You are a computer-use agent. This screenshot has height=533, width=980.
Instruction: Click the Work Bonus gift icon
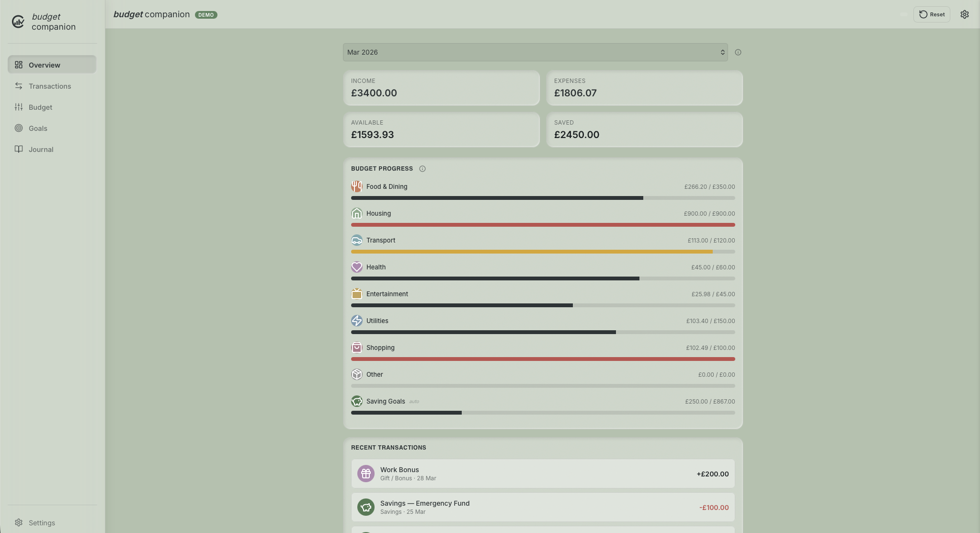pos(366,473)
